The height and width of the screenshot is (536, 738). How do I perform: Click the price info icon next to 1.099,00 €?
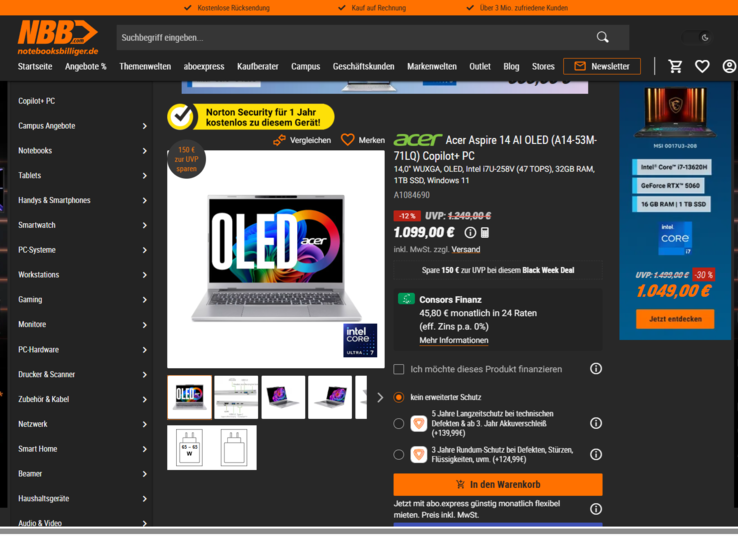coord(470,232)
